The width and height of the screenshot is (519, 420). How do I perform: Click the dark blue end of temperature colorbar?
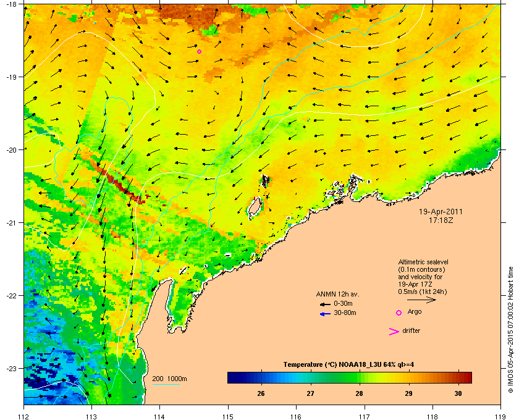click(234, 377)
